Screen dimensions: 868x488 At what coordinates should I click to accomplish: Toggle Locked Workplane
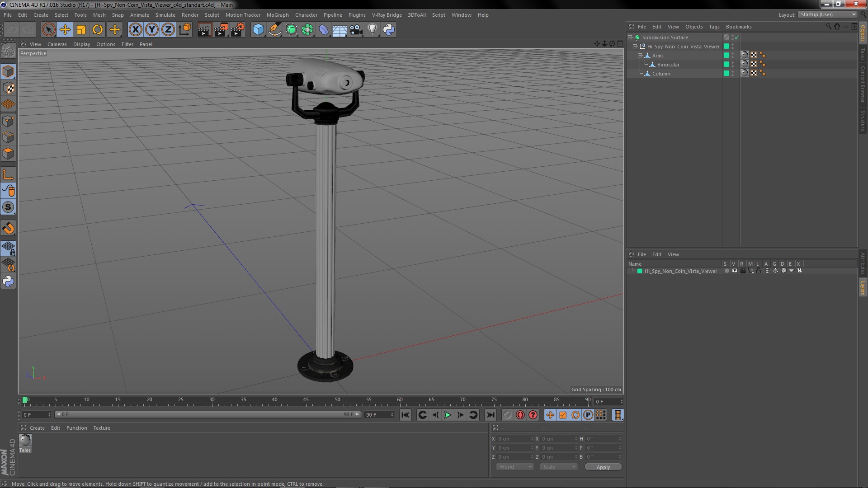point(8,249)
